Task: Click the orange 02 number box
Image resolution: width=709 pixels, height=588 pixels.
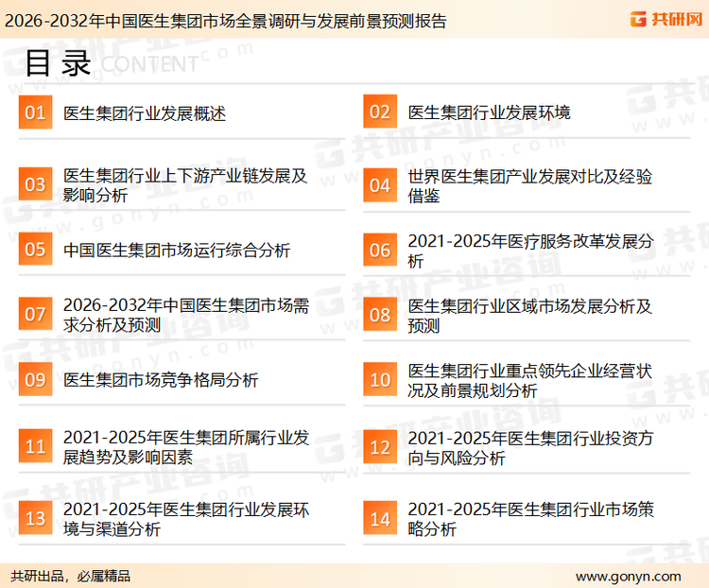Action: coord(380,112)
